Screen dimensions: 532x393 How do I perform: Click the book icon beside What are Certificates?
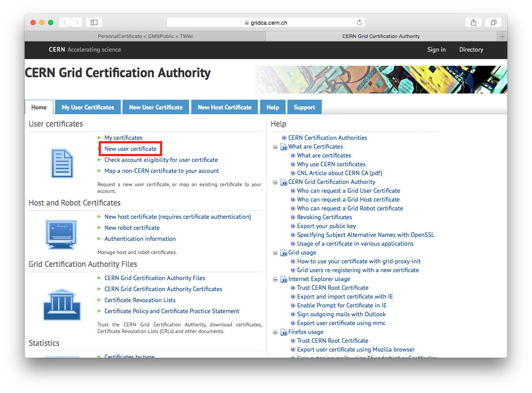tap(284, 147)
